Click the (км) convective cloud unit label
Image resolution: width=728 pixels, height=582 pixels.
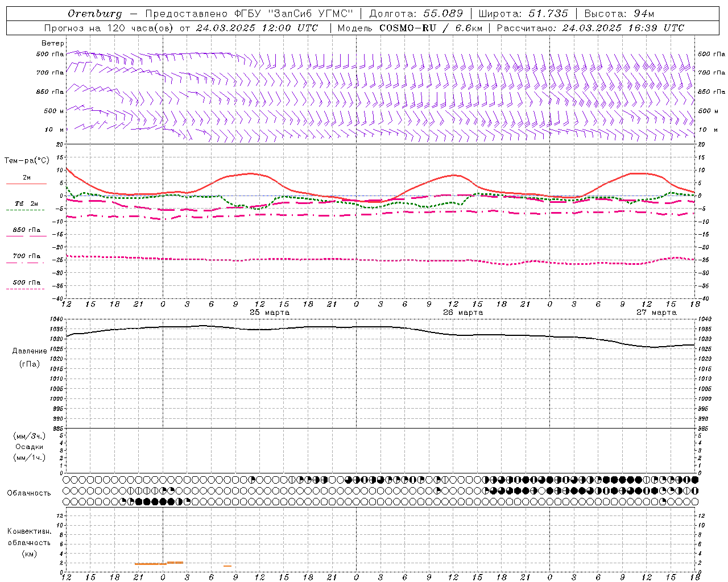tap(30, 553)
